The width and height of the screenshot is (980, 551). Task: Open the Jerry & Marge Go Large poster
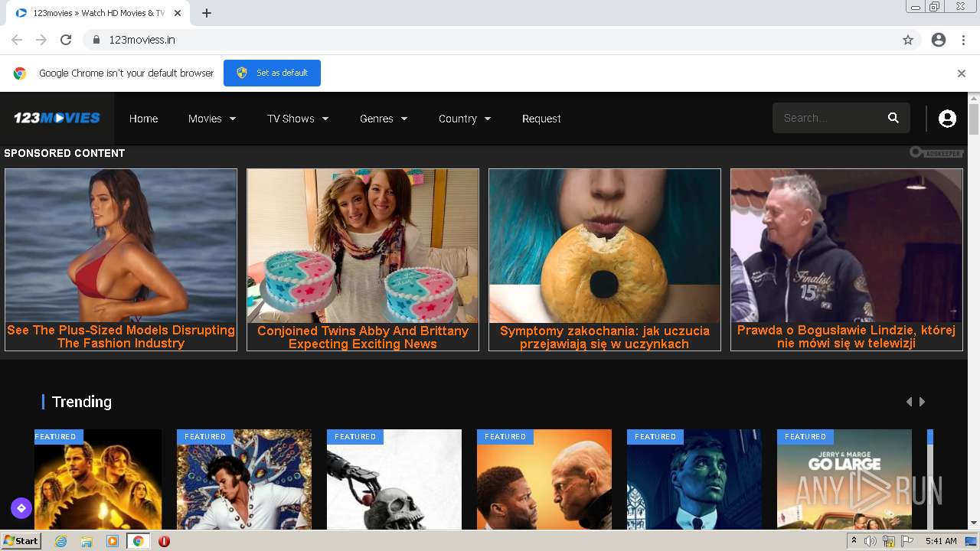tap(844, 480)
